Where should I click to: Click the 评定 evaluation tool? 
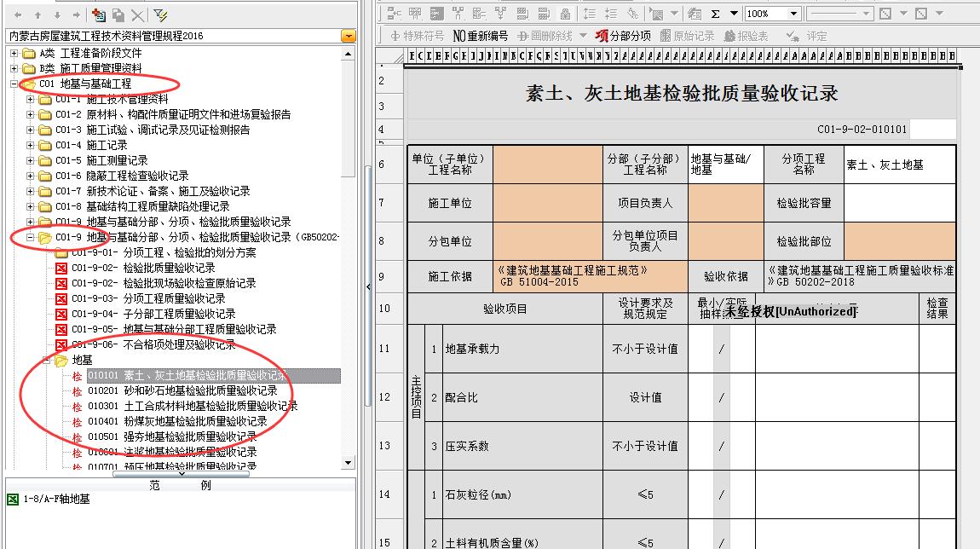tap(806, 36)
